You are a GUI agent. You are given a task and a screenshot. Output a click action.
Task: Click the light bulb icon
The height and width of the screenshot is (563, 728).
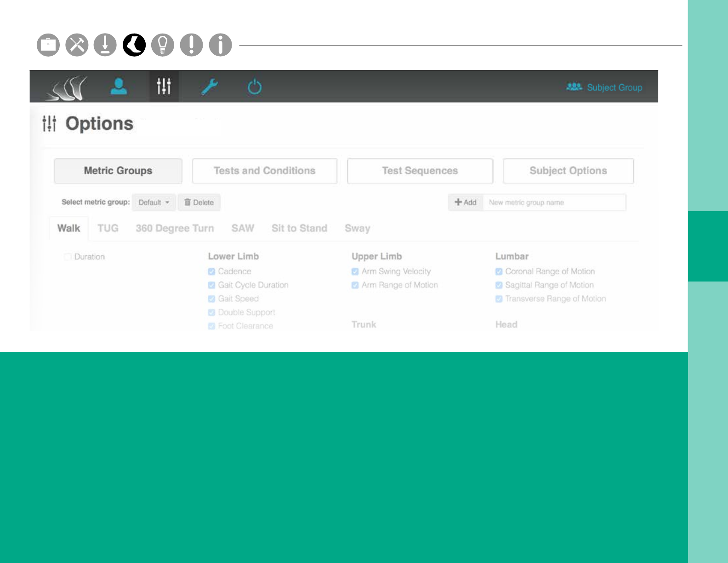(x=163, y=45)
